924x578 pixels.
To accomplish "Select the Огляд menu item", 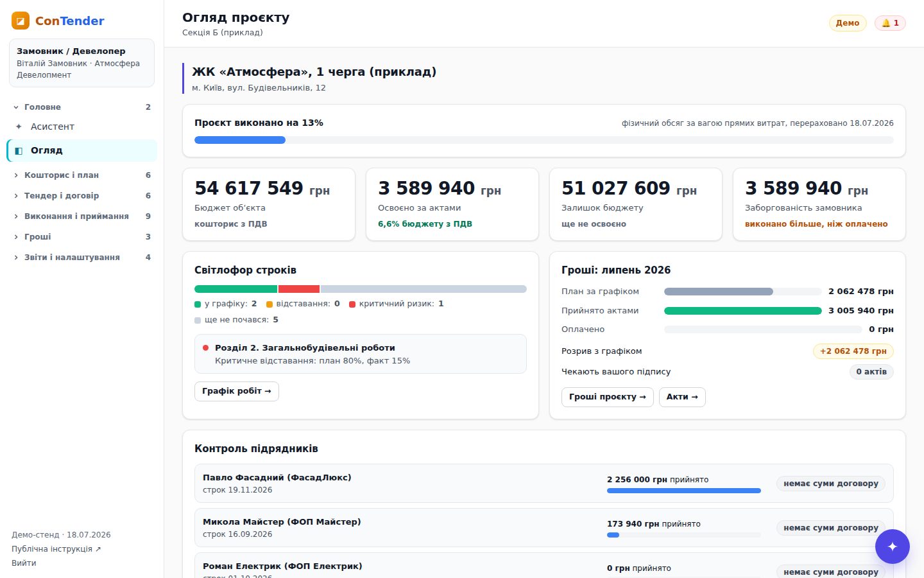I will [82, 150].
